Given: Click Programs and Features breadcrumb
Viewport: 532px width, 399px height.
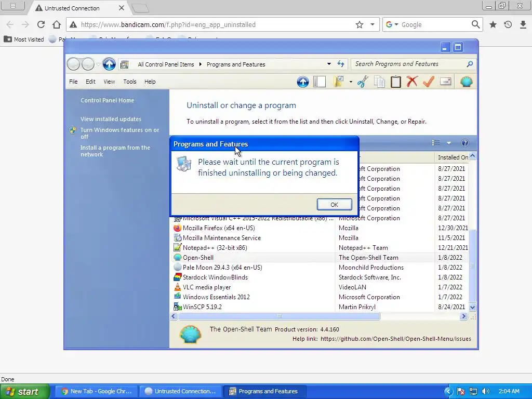Looking at the screenshot, I should tap(236, 64).
